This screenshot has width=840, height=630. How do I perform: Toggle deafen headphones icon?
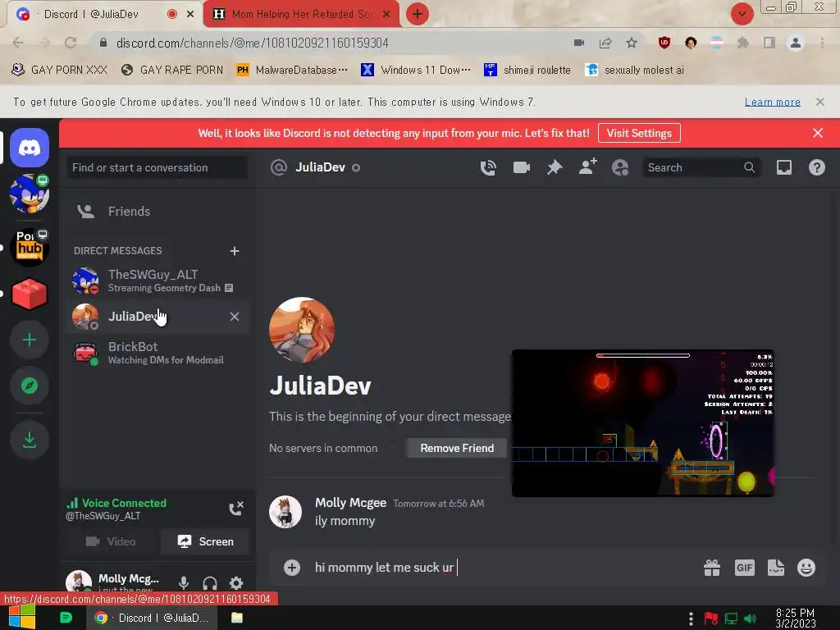coord(210,583)
